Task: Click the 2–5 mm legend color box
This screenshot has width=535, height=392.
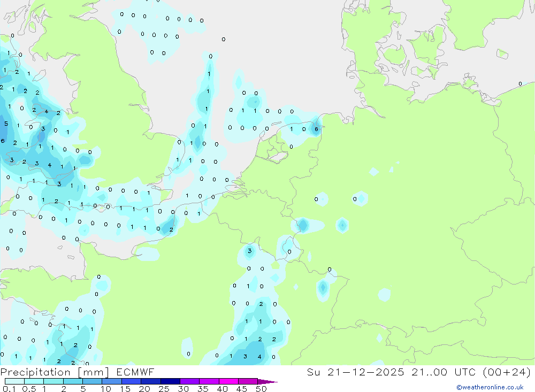Action: pyautogui.click(x=73, y=381)
